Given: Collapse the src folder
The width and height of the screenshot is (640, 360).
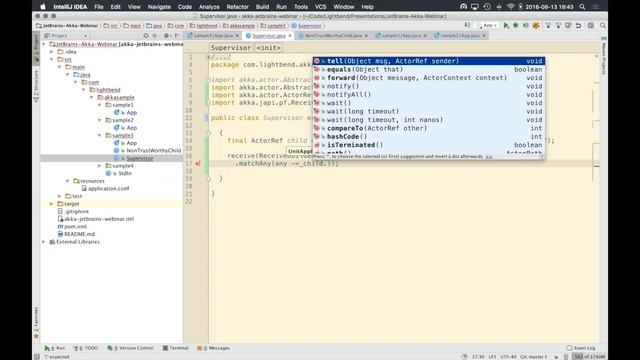Looking at the screenshot, I should tap(52, 60).
